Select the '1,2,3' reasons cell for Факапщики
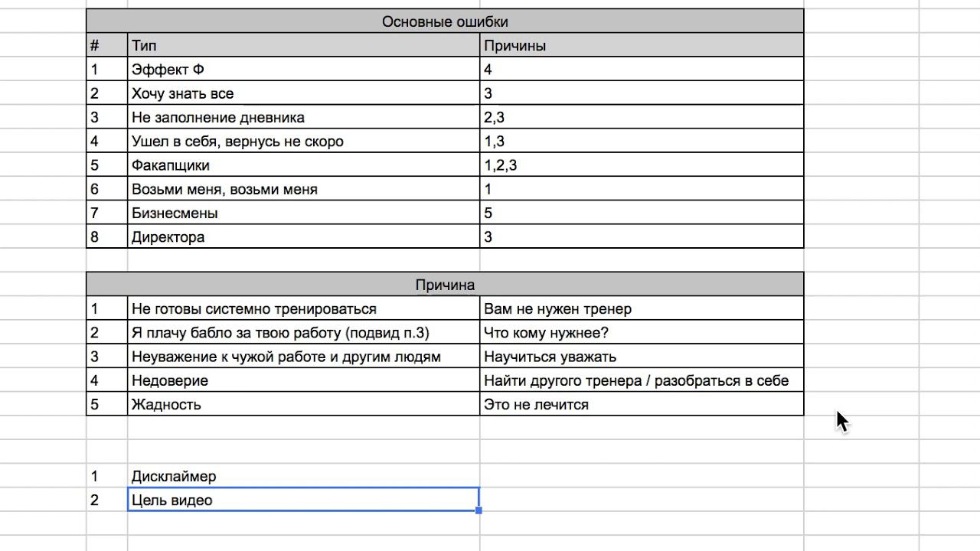This screenshot has width=980, height=551. point(642,165)
